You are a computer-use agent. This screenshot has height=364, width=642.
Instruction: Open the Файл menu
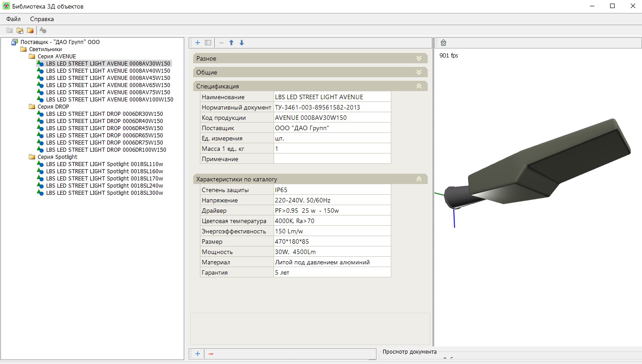pos(13,19)
